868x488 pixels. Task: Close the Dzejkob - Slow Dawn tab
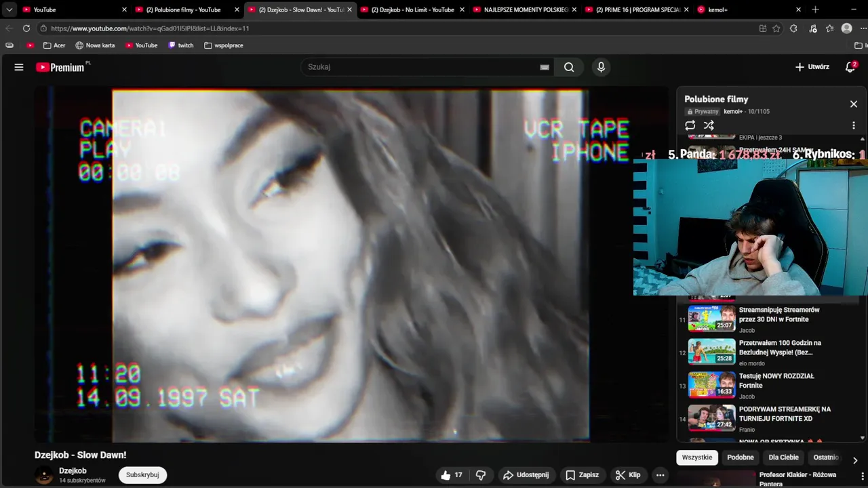(350, 9)
